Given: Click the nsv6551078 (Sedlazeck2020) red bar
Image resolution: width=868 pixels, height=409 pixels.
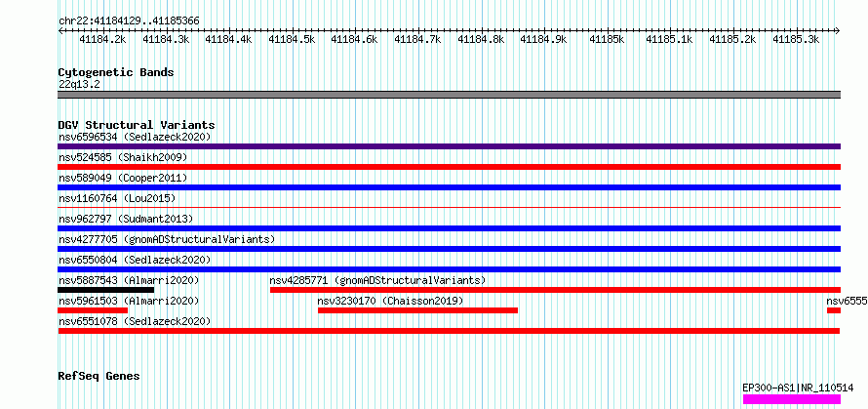Looking at the screenshot, I should 449,331.
